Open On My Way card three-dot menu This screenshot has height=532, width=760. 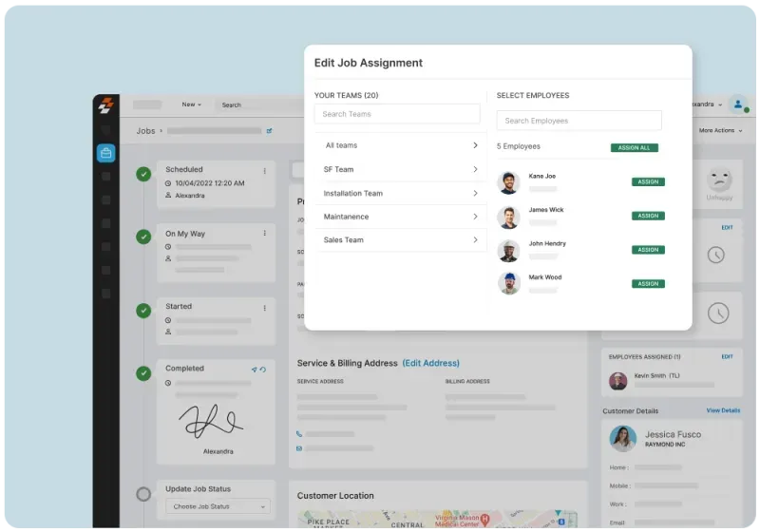(265, 233)
